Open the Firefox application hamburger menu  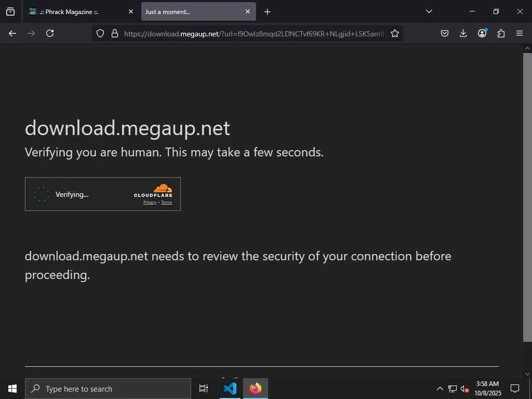[520, 33]
